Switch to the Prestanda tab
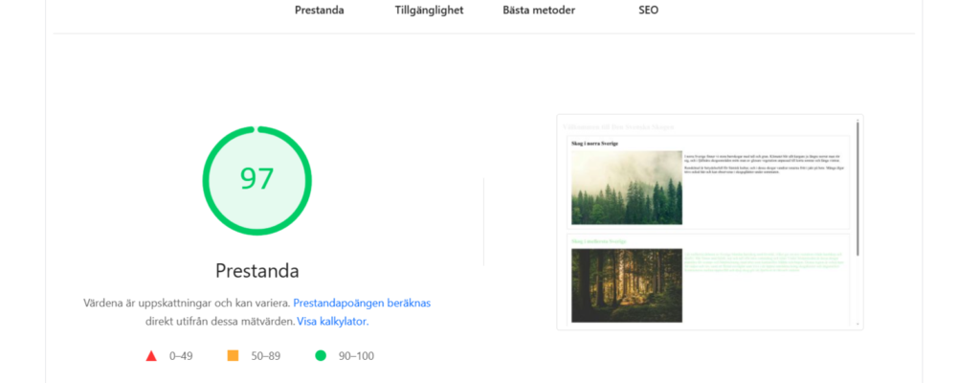 (x=319, y=11)
